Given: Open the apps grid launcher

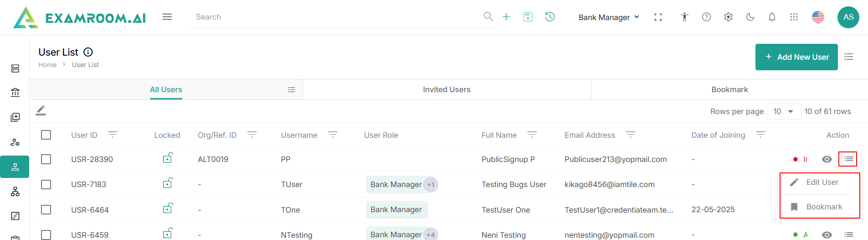Looking at the screenshot, I should [x=794, y=17].
